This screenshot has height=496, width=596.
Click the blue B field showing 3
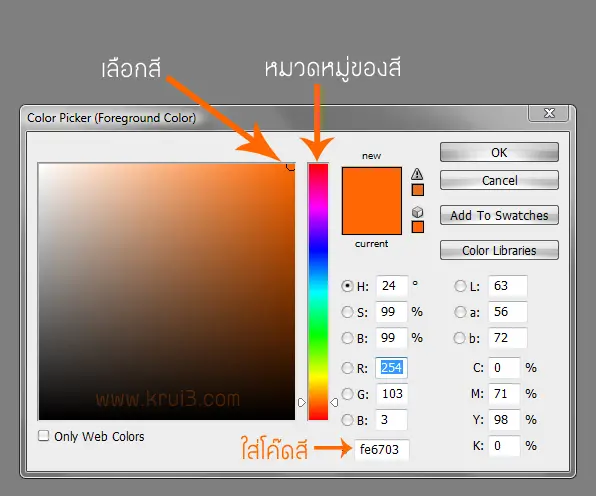pos(392,420)
